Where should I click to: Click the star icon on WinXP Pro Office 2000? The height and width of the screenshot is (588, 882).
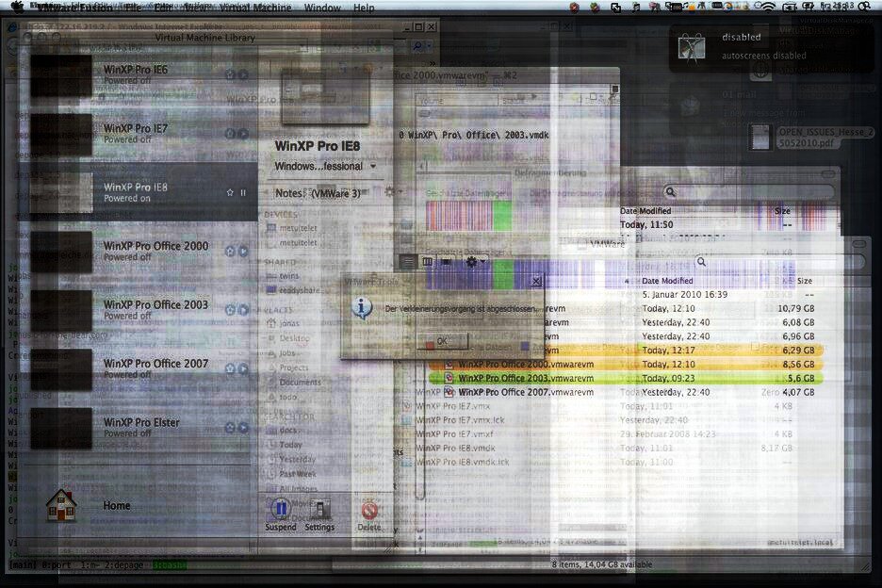pyautogui.click(x=230, y=251)
